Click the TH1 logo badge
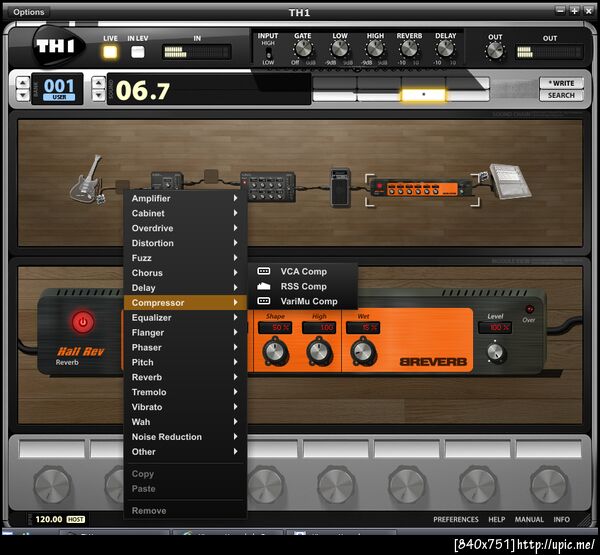Screen dimensions: 600x555 click(x=57, y=46)
